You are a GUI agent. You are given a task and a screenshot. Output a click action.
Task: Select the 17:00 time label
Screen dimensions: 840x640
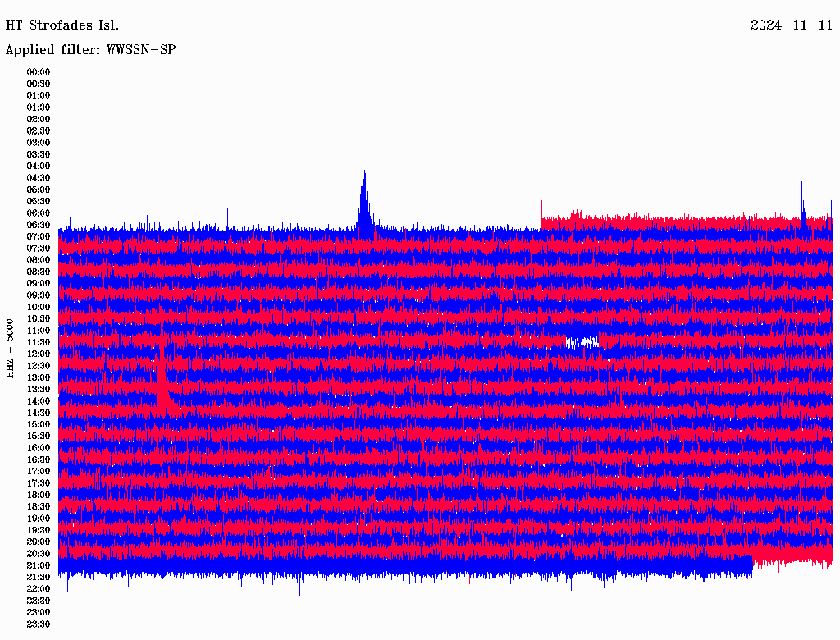coord(39,471)
